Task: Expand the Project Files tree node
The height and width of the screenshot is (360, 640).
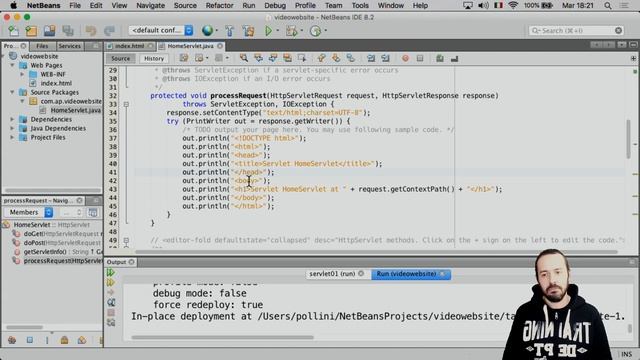Action: coord(12,137)
